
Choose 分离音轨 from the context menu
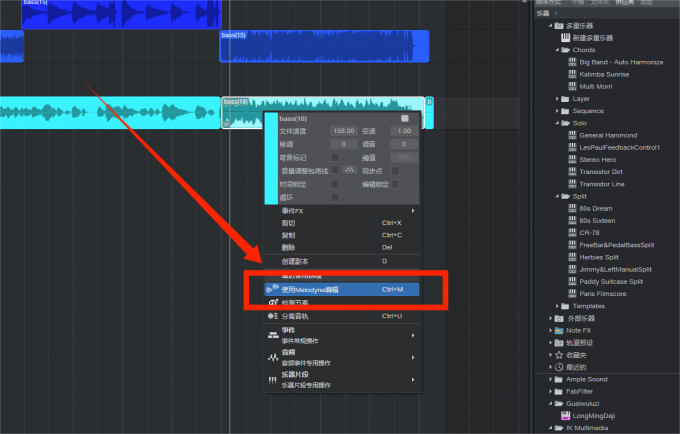pyautogui.click(x=342, y=316)
